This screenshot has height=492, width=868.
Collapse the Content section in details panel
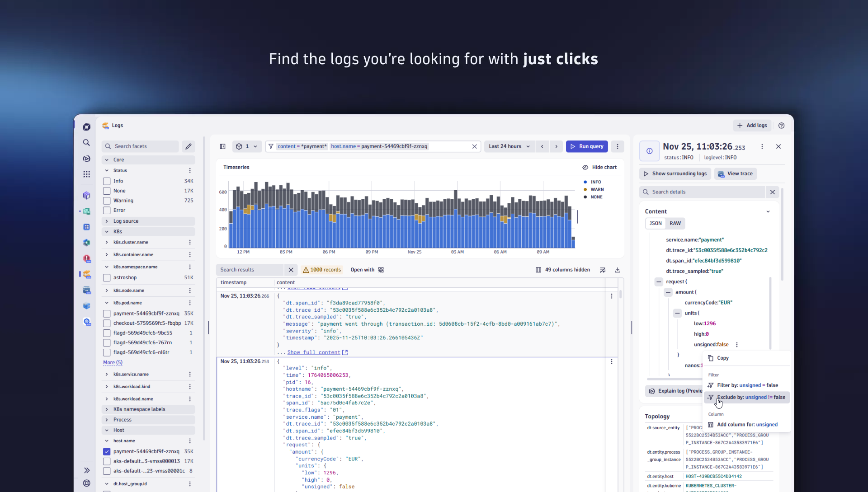pos(768,211)
